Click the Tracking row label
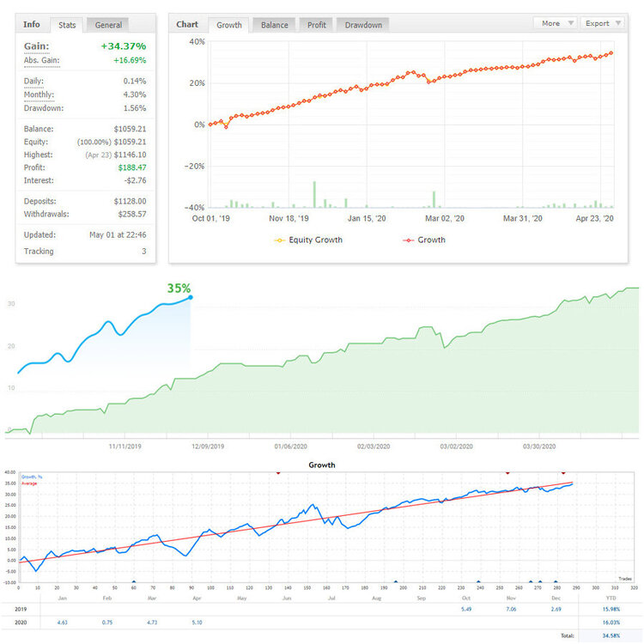 pyautogui.click(x=39, y=252)
